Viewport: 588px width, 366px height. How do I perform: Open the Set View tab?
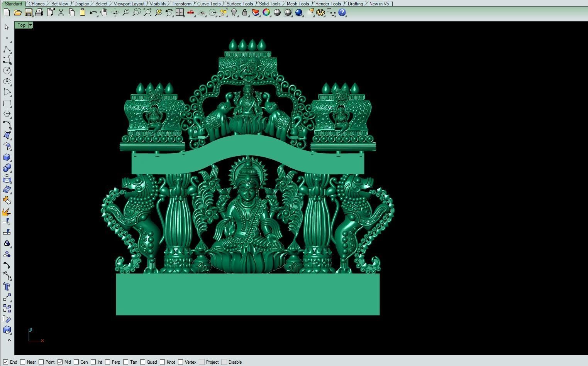pyautogui.click(x=59, y=3)
